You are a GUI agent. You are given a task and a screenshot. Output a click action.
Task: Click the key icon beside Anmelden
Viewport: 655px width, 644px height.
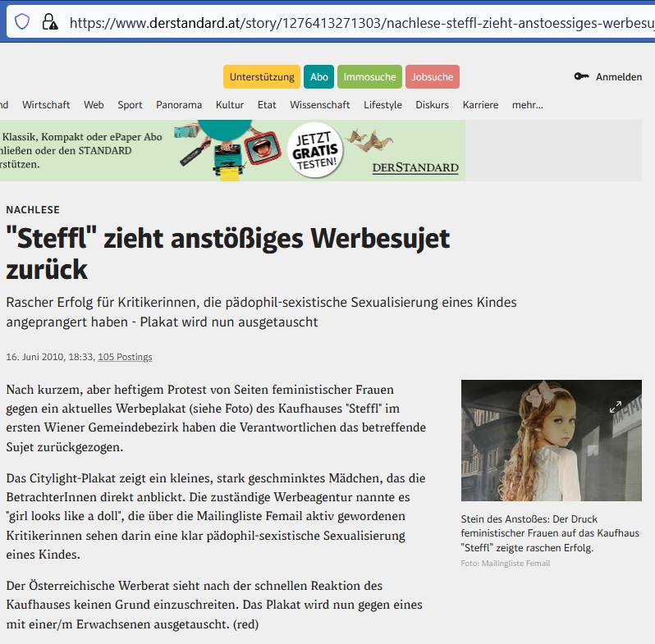coord(581,77)
